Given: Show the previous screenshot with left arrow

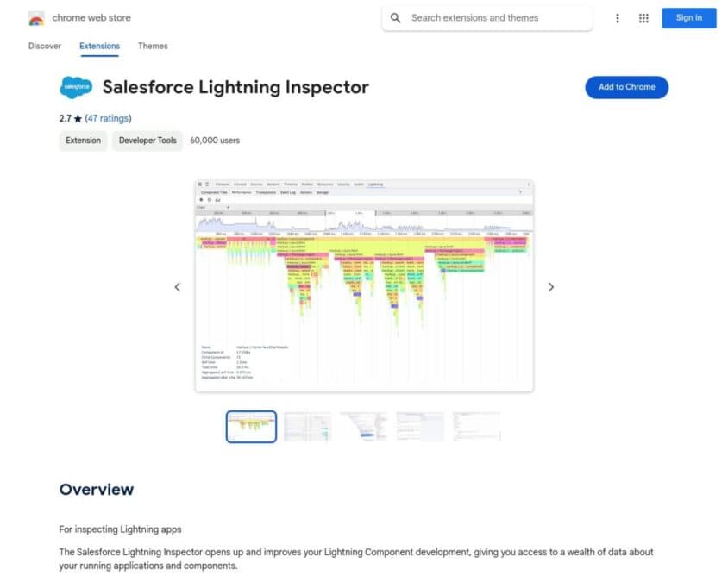Looking at the screenshot, I should click(178, 287).
